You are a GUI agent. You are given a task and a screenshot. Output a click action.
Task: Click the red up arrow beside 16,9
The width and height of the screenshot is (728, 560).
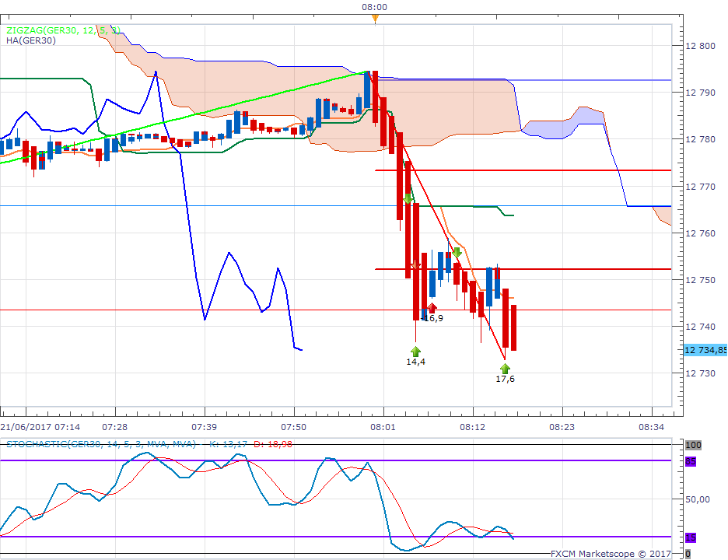[x=432, y=307]
